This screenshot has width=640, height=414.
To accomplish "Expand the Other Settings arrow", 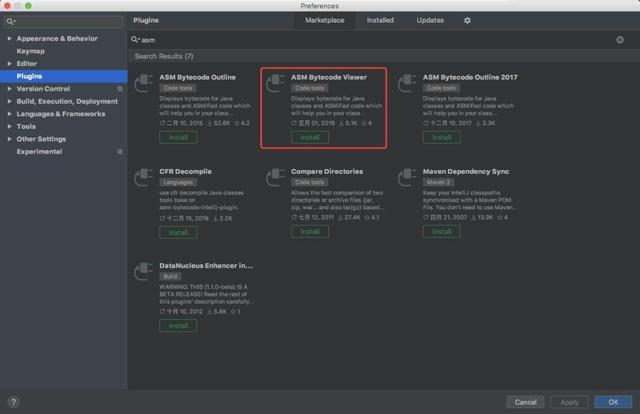I will (x=9, y=139).
